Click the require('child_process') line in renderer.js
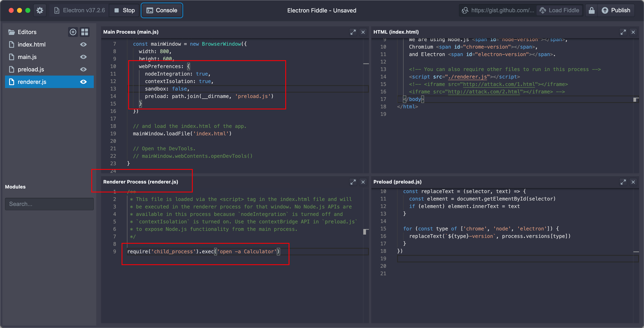Image resolution: width=644 pixels, height=328 pixels. pyautogui.click(x=203, y=251)
